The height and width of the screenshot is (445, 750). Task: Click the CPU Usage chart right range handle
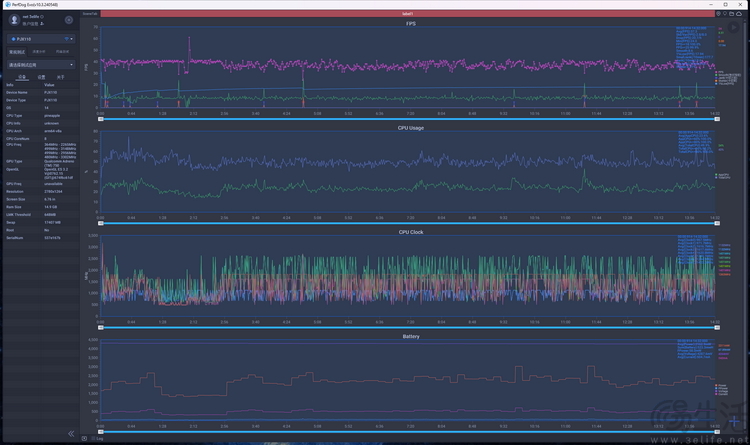coord(717,223)
